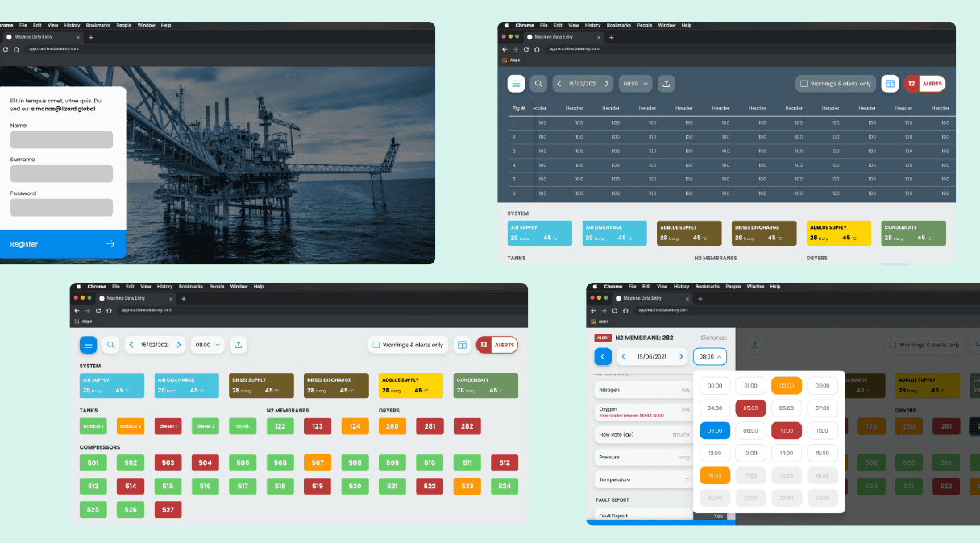The image size is (980, 543).
Task: Open compressor 527 tile
Action: click(x=167, y=510)
